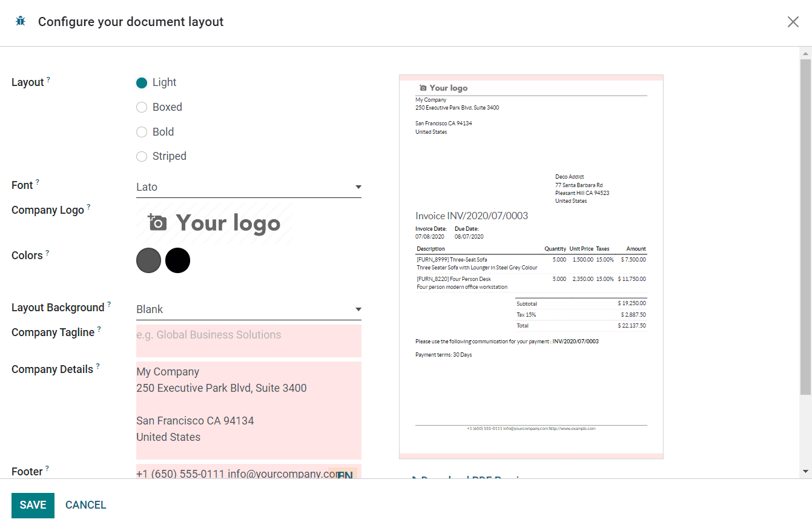The image size is (812, 525).
Task: Click the help mark beside Company Logo
Action: [x=88, y=207]
